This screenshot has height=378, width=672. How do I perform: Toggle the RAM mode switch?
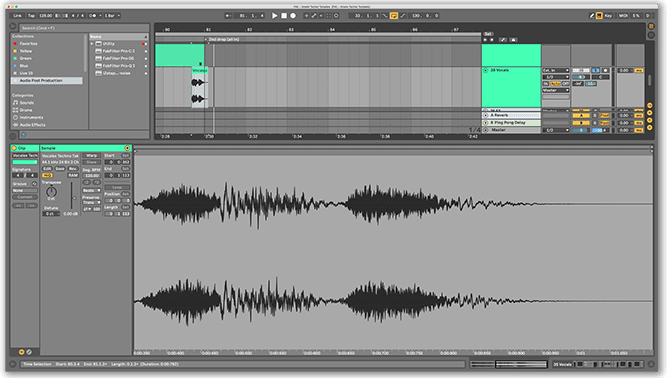[73, 175]
